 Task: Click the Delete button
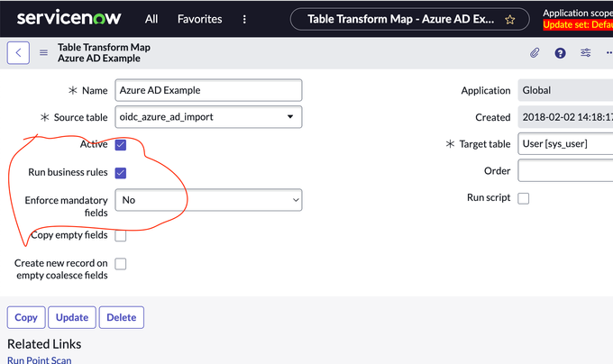(122, 317)
